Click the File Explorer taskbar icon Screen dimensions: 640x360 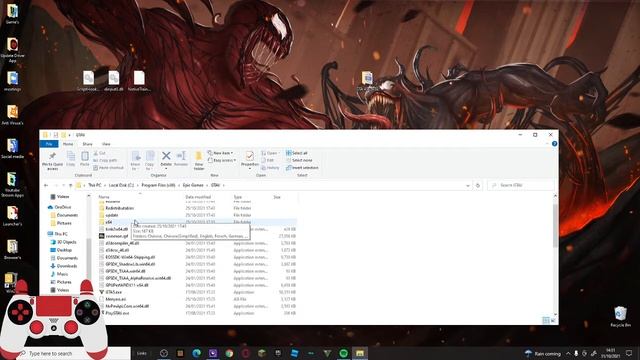tap(360, 353)
